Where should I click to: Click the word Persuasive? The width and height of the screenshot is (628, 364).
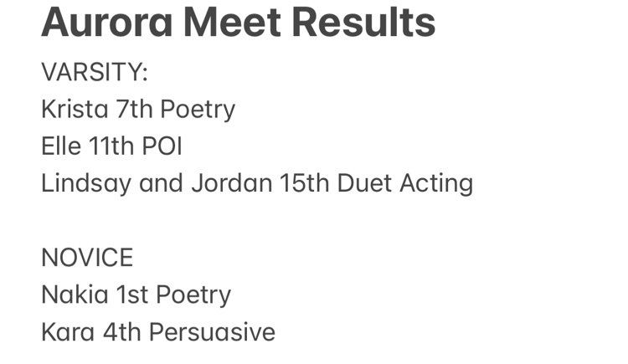tap(213, 332)
